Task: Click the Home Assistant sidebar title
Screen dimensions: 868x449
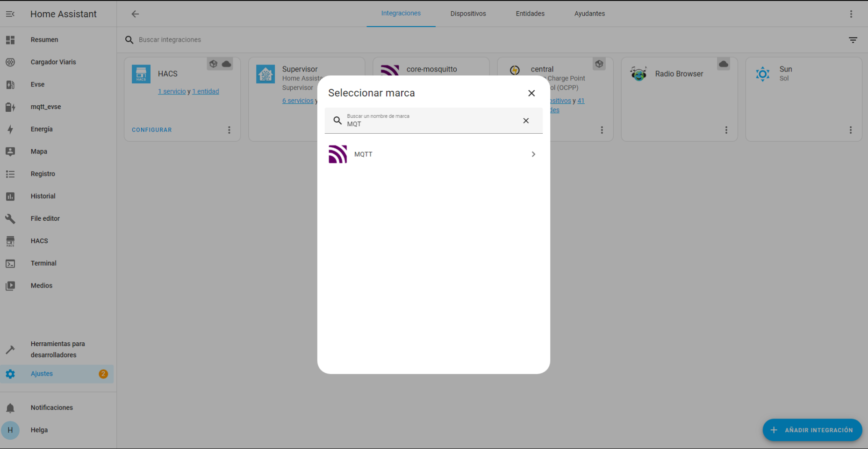Action: pyautogui.click(x=64, y=14)
